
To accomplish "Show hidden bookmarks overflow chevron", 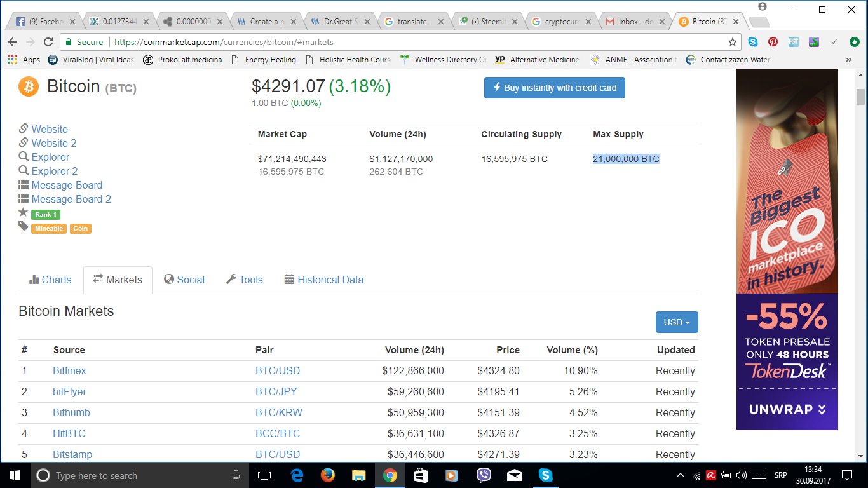I will tap(848, 59).
